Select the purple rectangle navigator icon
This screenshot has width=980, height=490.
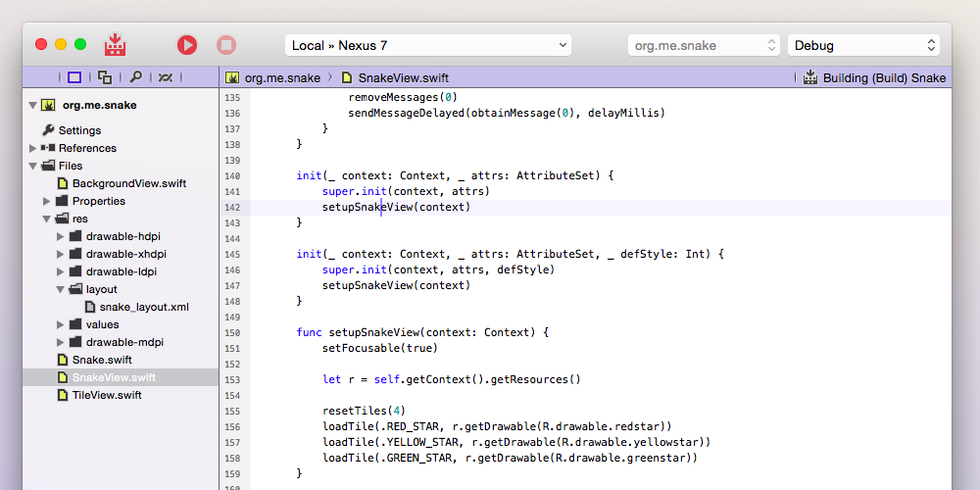[74, 77]
